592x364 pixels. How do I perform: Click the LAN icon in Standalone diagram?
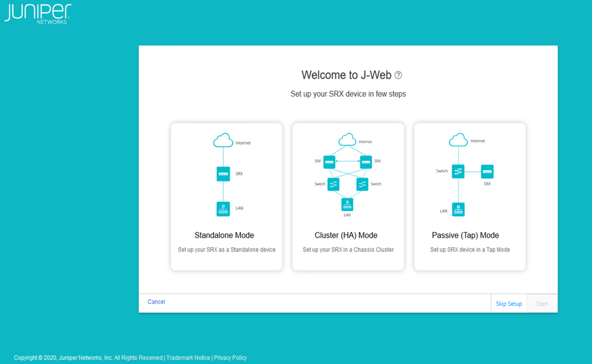point(223,209)
